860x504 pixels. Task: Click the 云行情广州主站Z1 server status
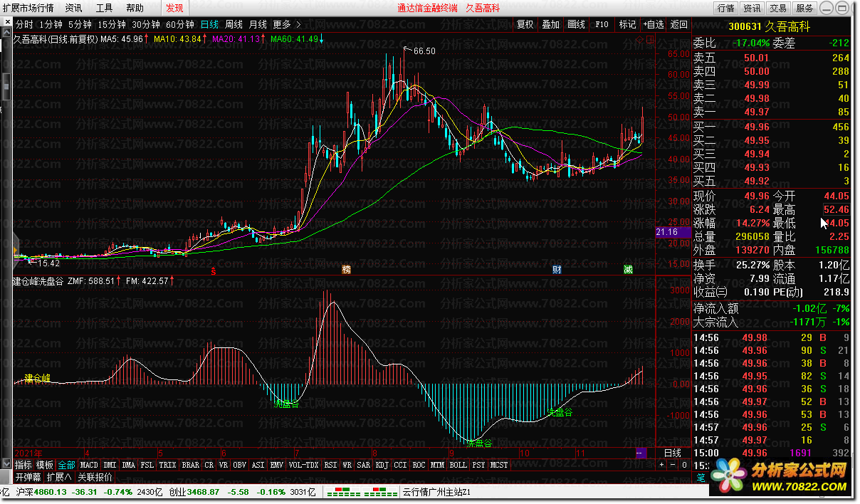[x=436, y=492]
